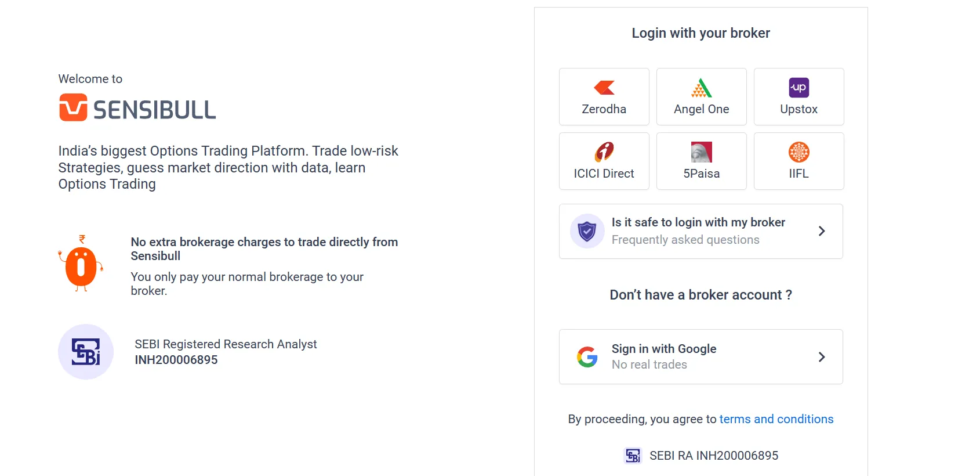Viewport: 980px width, 476px height.
Task: Click 'No extra brokerage charges' heading
Action: 264,249
